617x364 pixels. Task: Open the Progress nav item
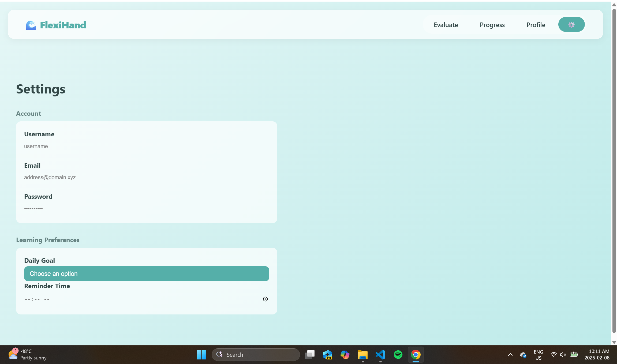(x=492, y=25)
